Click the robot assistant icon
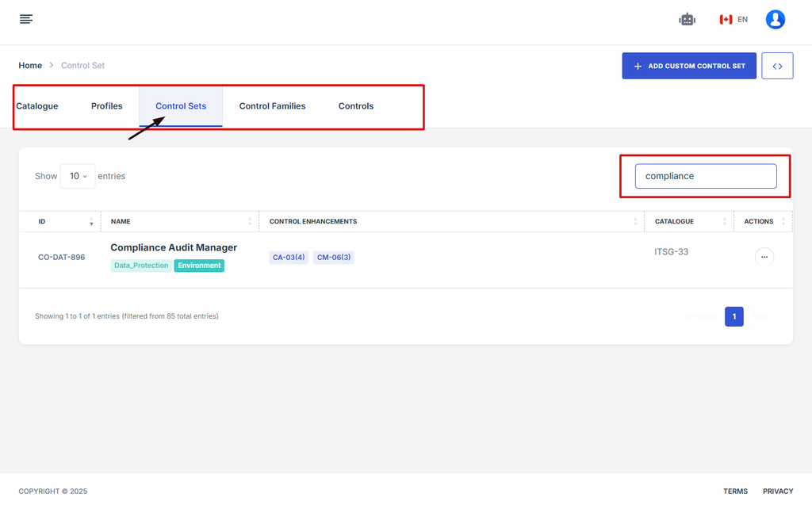Viewport: 812px width, 505px height. 687,19
